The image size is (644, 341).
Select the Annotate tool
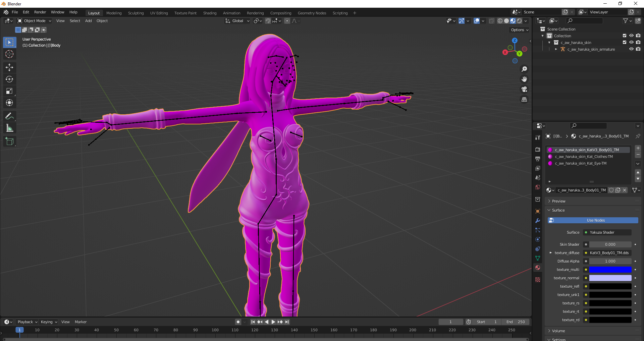coord(9,116)
